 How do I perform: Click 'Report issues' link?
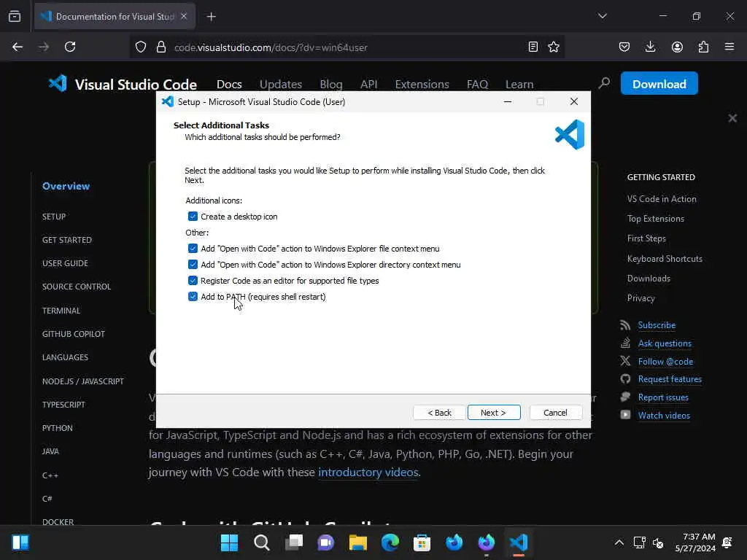(x=663, y=397)
